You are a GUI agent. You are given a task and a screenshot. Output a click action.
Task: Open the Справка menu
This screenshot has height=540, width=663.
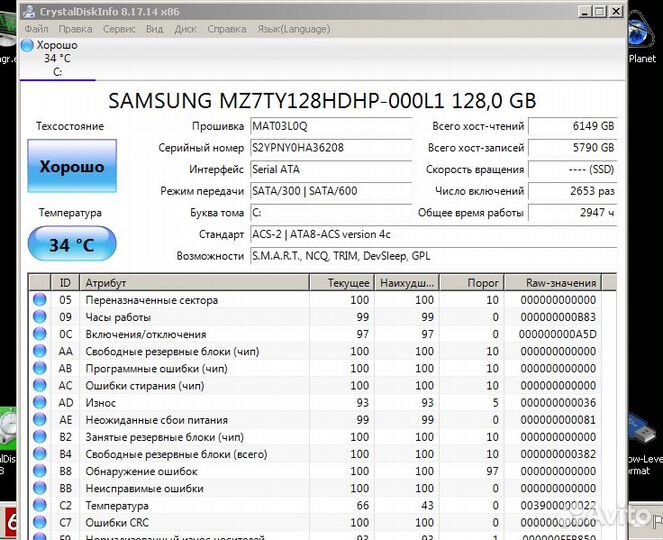[x=227, y=29]
